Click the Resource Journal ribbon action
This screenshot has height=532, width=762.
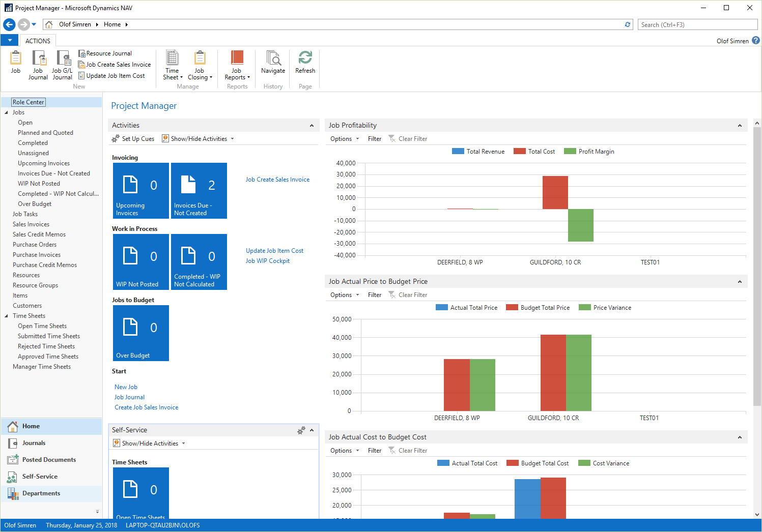pyautogui.click(x=108, y=53)
